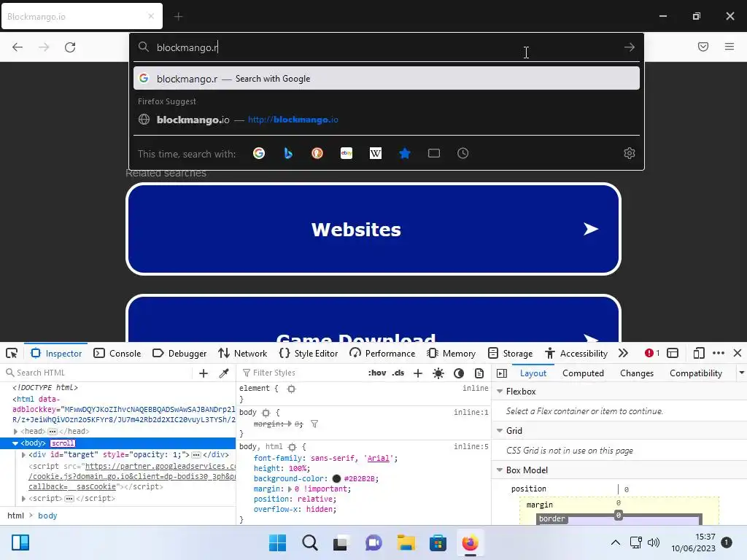Image resolution: width=747 pixels, height=560 pixels.
Task: Switch to the Console tab
Action: pyautogui.click(x=117, y=354)
